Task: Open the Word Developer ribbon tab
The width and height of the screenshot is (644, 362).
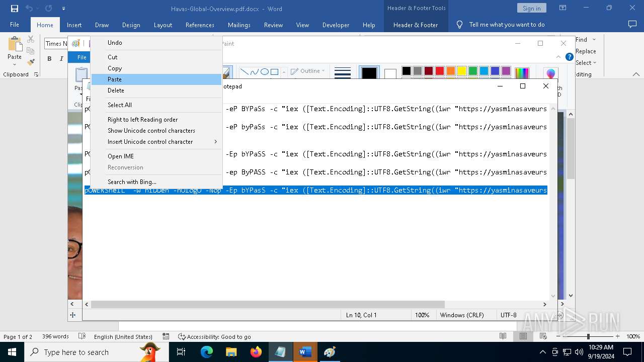Action: pos(336,25)
